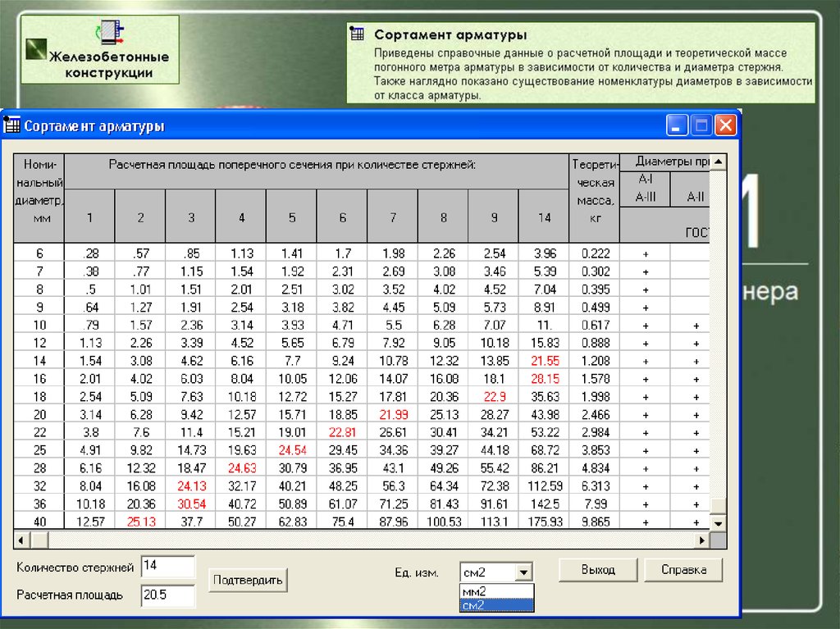
Task: Click the table icon next to the Сортамент арматуры heading
Action: [357, 34]
